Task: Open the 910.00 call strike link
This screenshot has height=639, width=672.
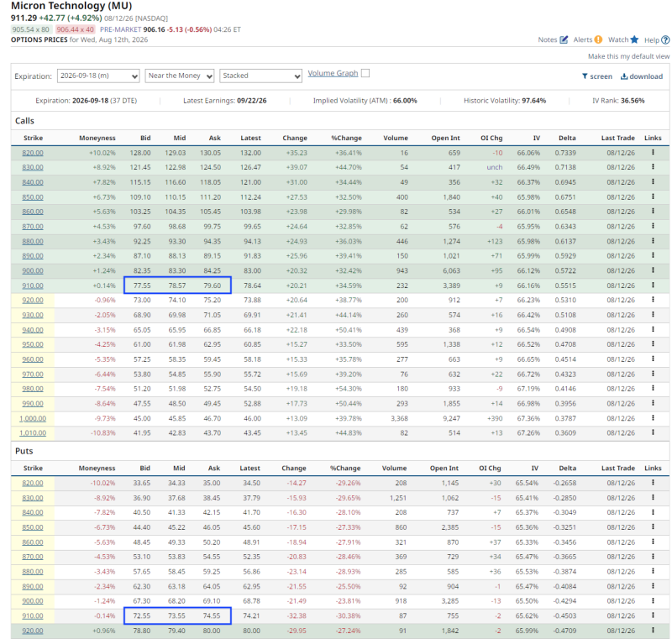Action: 33,285
